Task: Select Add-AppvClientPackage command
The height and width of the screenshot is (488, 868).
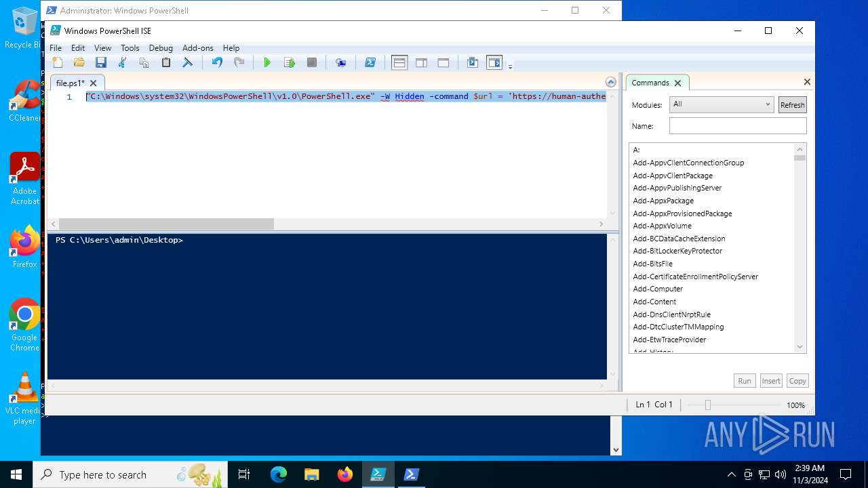Action: pyautogui.click(x=673, y=176)
